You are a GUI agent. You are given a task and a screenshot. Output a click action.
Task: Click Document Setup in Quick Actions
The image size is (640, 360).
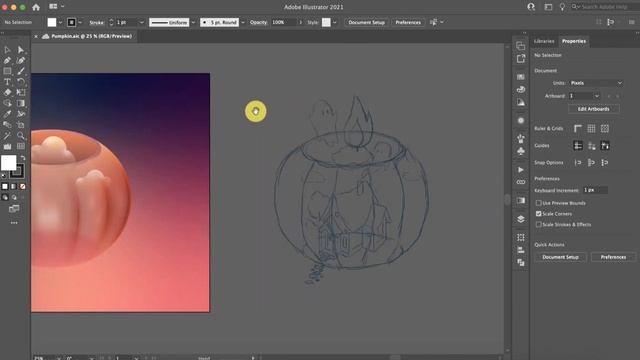[x=560, y=257]
